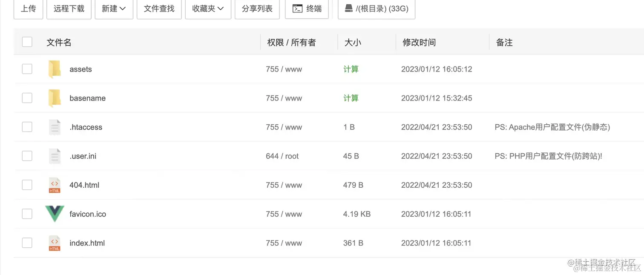
Task: Click the .htaccess file icon
Action: [x=55, y=127]
